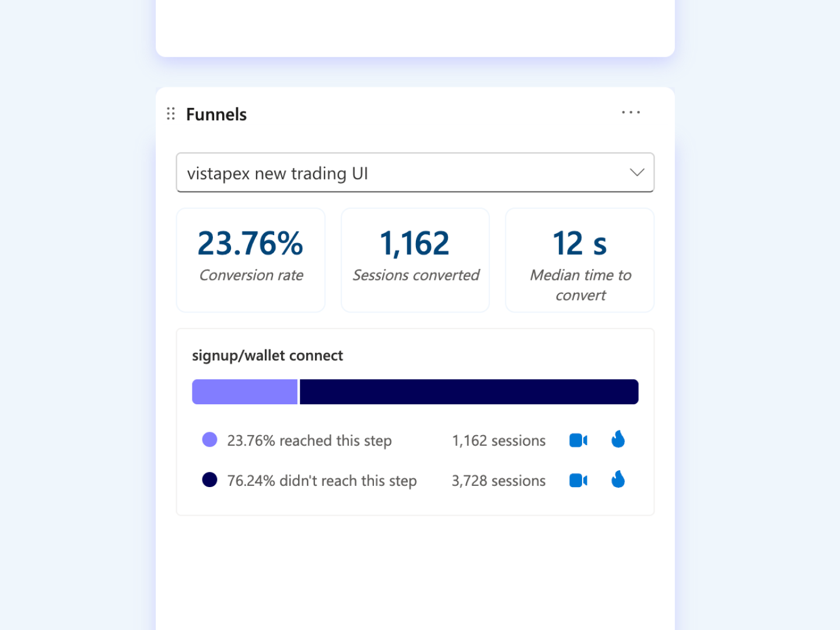840x630 pixels.
Task: Click the light purple legend dot
Action: tap(209, 440)
